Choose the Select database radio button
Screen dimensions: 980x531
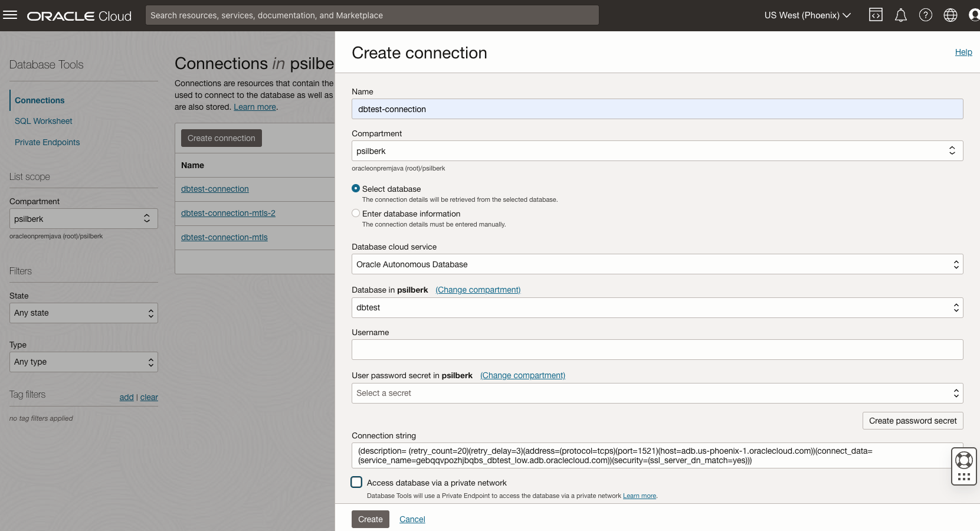tap(355, 188)
